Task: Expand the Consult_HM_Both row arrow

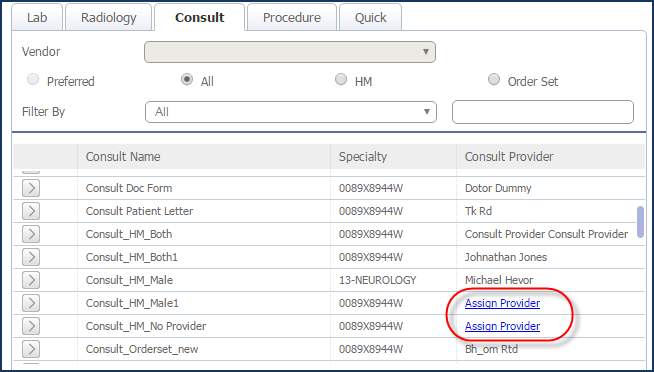Action: point(31,234)
